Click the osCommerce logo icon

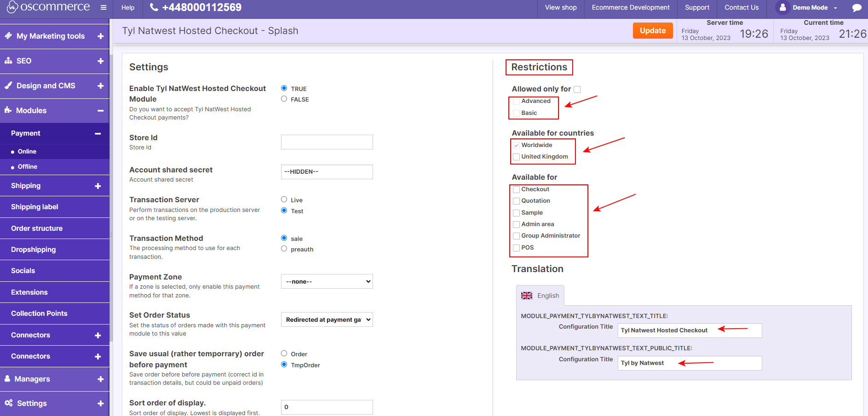(x=11, y=7)
